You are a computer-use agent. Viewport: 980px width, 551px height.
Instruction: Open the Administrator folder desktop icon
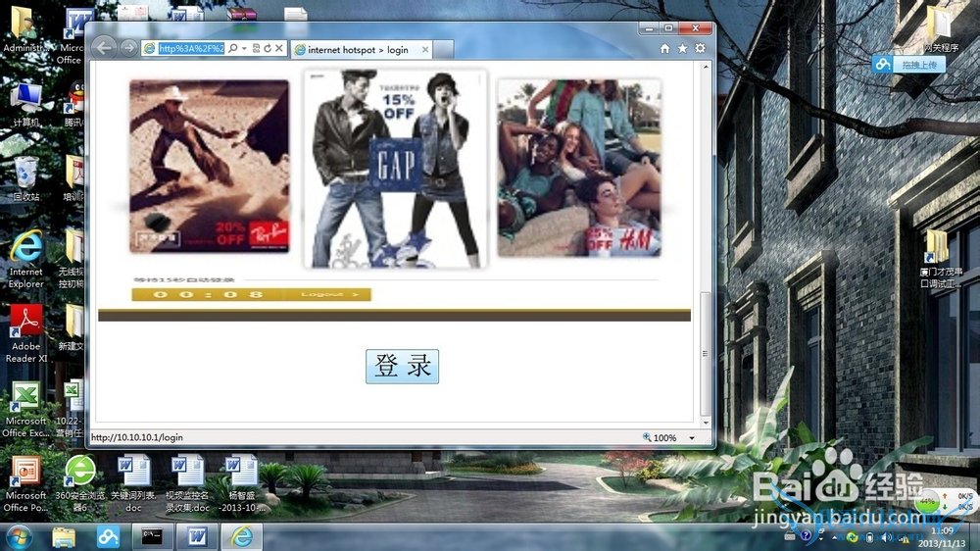(26, 28)
